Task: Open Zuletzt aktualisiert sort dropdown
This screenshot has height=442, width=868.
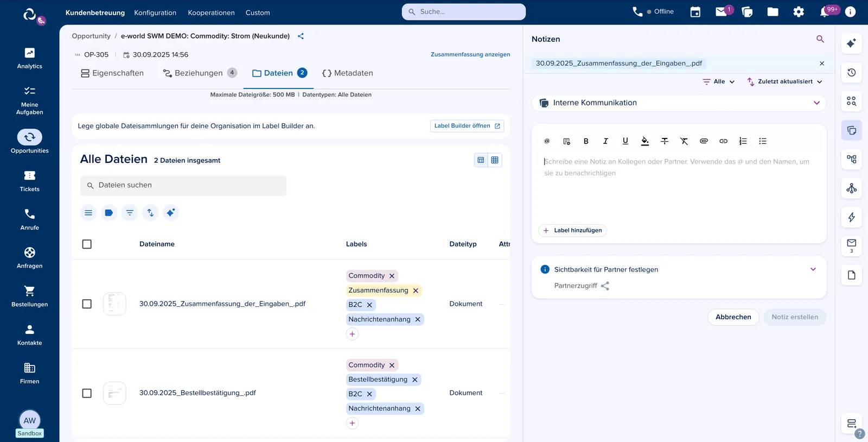Action: point(784,81)
